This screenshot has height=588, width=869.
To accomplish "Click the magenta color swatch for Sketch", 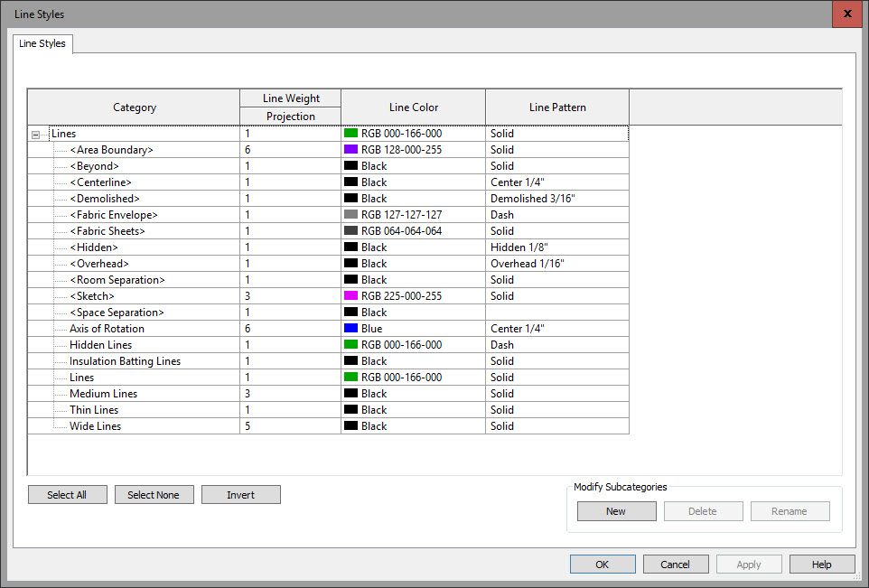I will click(350, 296).
